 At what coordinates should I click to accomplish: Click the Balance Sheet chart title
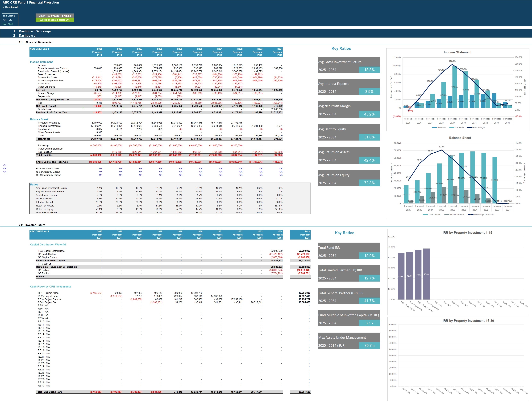point(460,138)
